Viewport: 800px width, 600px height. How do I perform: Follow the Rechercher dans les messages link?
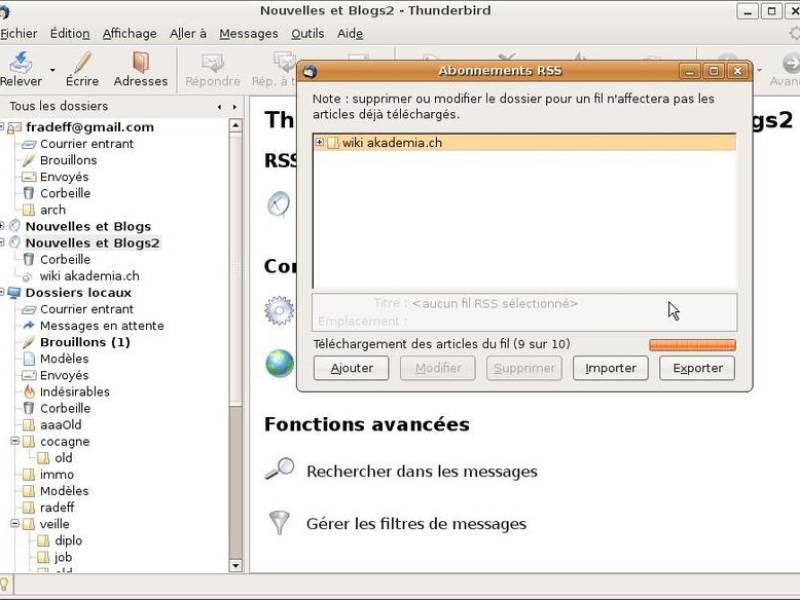422,471
